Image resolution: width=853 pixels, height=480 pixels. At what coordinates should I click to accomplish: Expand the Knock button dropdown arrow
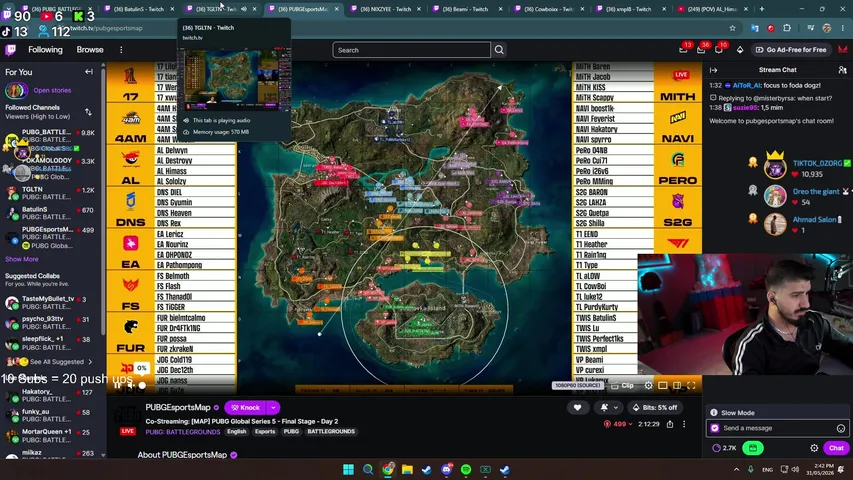tap(273, 408)
